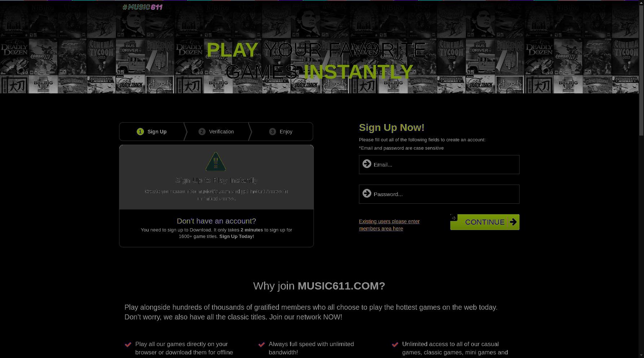The image size is (644, 358).
Task: Click the checkmark beside 'Always full speed'
Action: pos(262,345)
